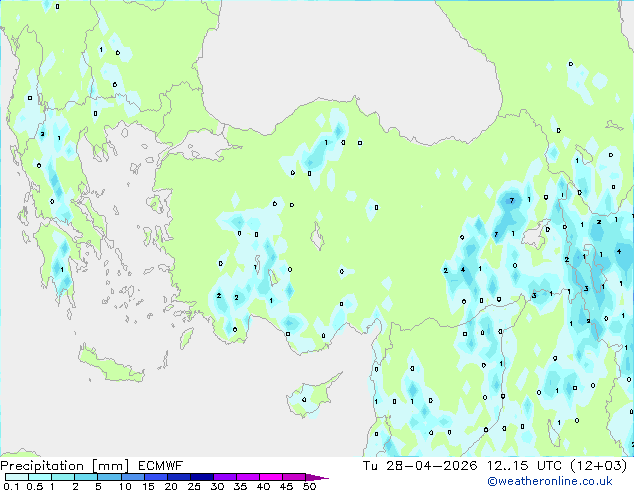Screen dimensions: 634x490
Task: Pick the 5–10 mm legend swatch
Action: pos(109,477)
